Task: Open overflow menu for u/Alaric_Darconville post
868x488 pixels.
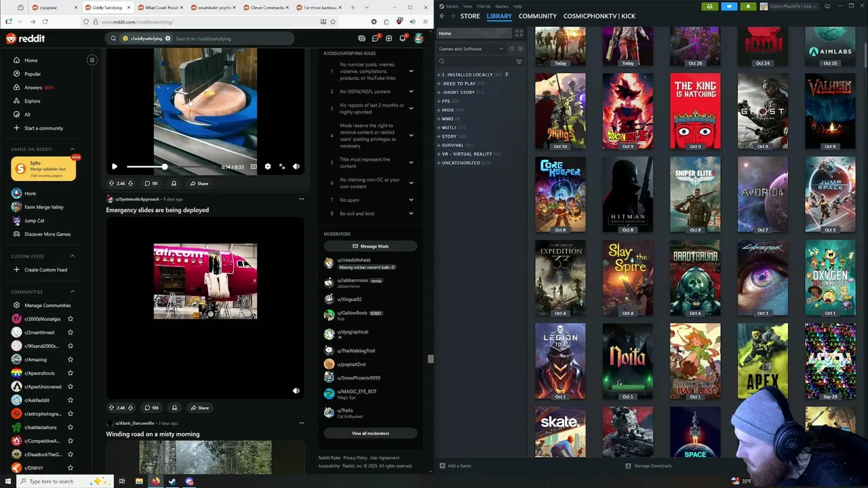Action: [302, 423]
